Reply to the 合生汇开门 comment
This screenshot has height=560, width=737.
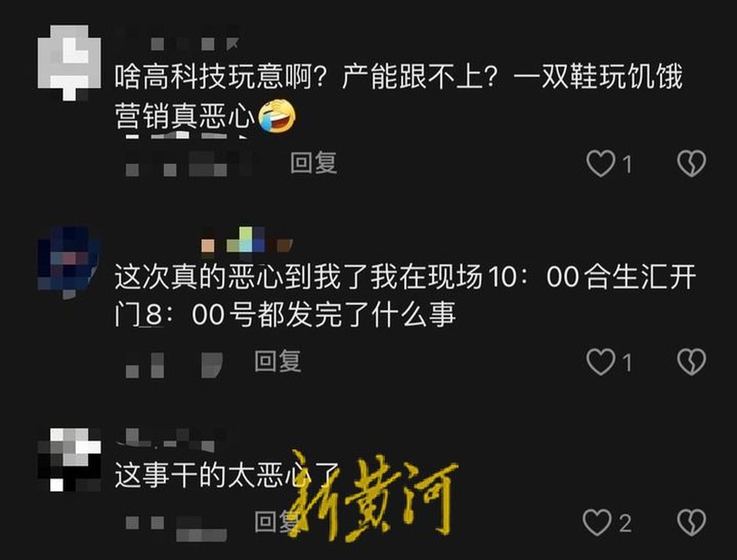pyautogui.click(x=278, y=361)
